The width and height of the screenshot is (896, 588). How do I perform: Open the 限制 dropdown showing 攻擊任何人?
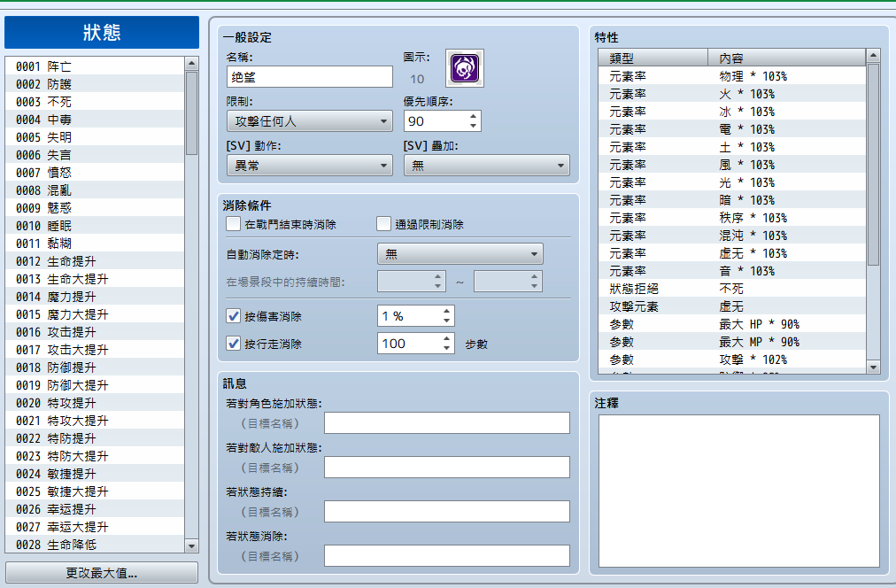[x=310, y=121]
